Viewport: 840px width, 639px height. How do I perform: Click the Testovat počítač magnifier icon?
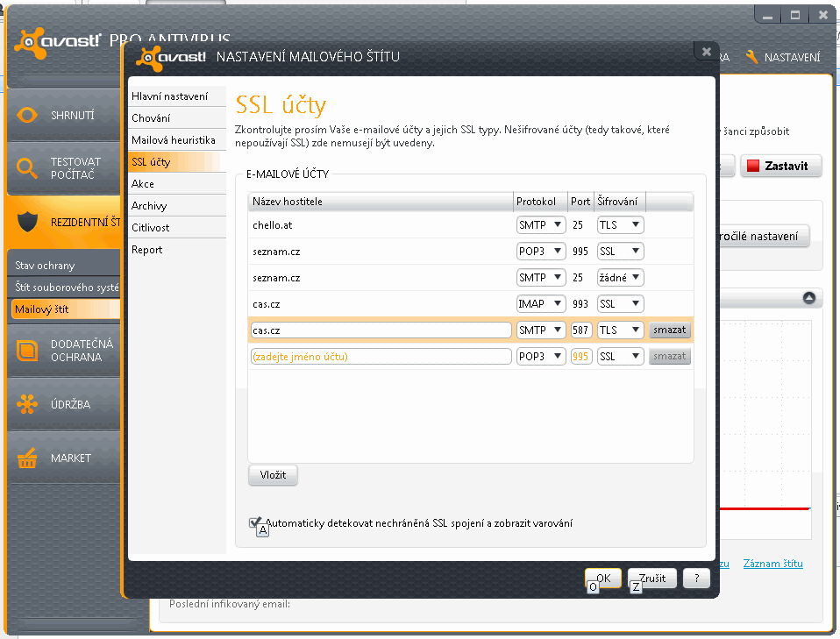(x=27, y=168)
